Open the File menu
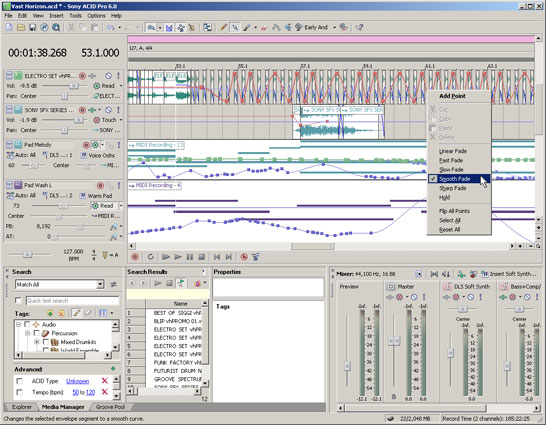Viewport: 546px width, 425px height. [8, 16]
